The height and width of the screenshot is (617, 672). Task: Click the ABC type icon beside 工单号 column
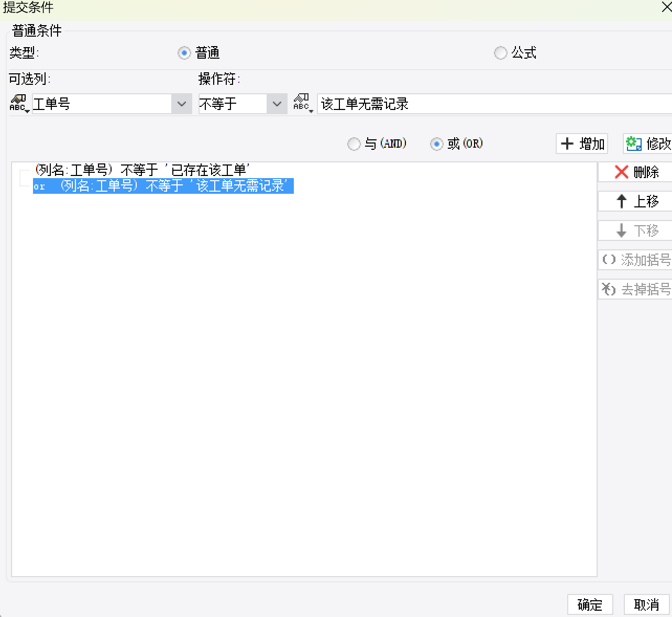tap(19, 103)
